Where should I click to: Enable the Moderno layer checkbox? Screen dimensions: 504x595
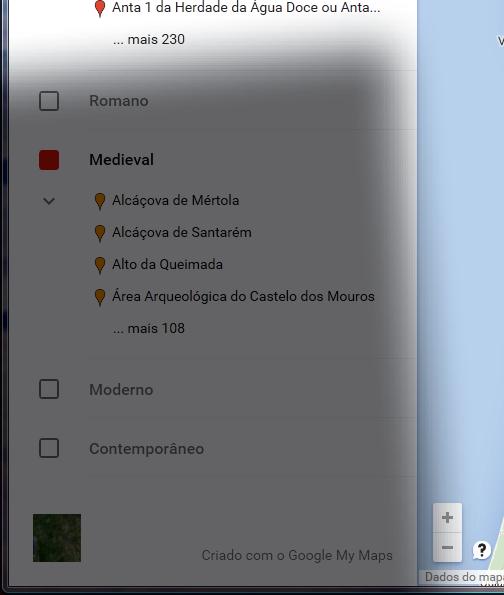coord(49,389)
